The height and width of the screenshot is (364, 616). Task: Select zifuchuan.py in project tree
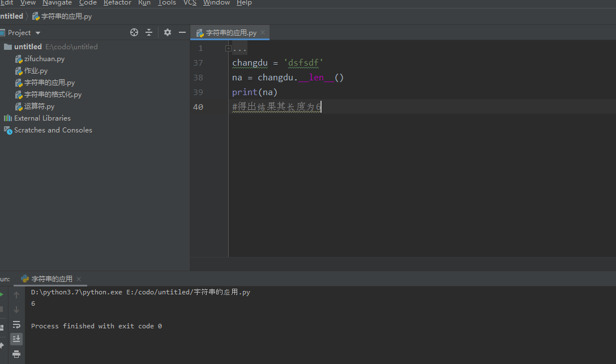tap(44, 59)
